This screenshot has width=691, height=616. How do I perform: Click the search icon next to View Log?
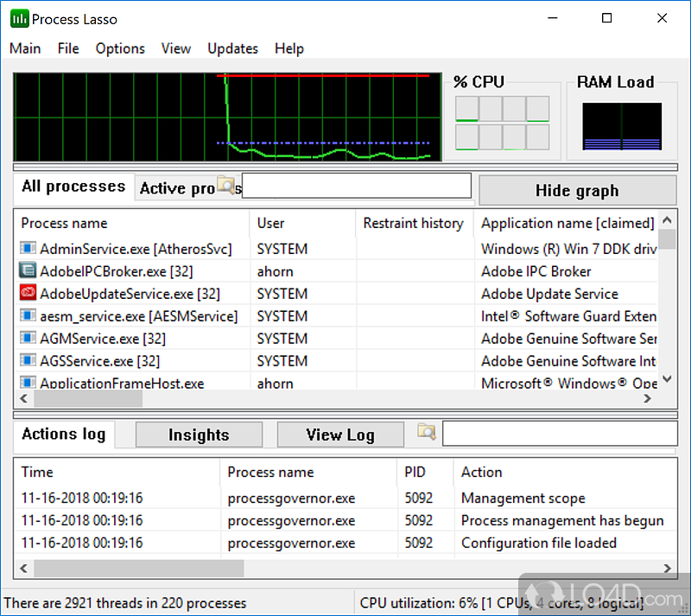tap(427, 433)
